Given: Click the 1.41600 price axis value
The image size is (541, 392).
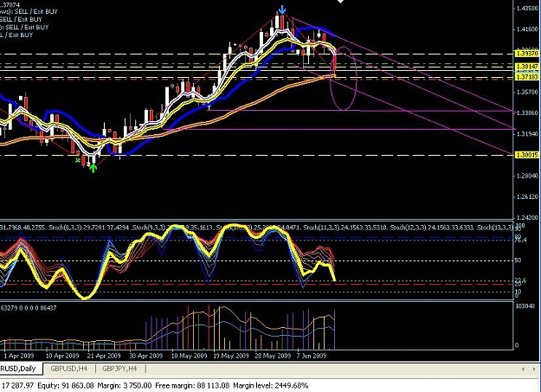Looking at the screenshot, I should tap(528, 29).
